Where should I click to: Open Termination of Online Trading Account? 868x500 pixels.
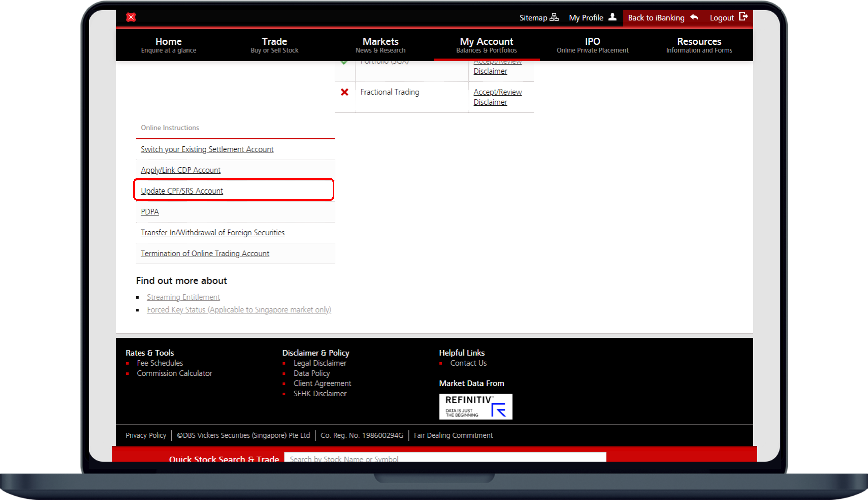click(x=205, y=253)
